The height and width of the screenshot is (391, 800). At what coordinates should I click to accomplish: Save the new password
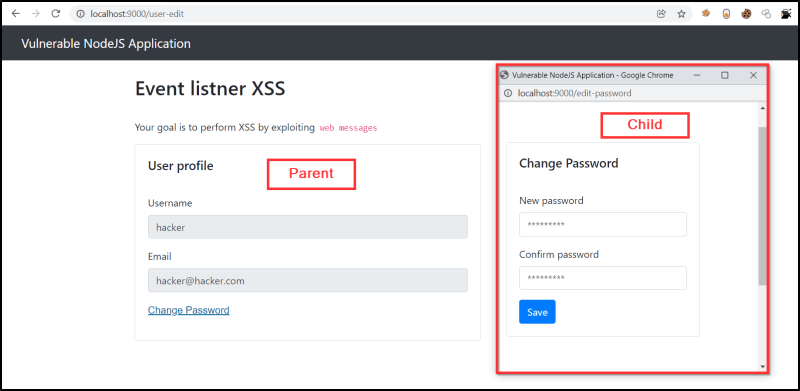537,312
